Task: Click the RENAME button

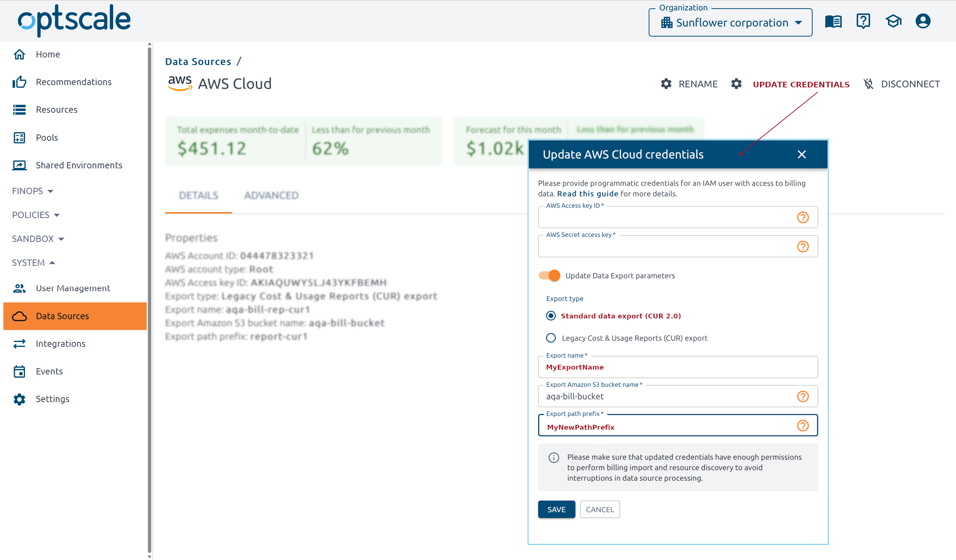Action: click(x=689, y=84)
